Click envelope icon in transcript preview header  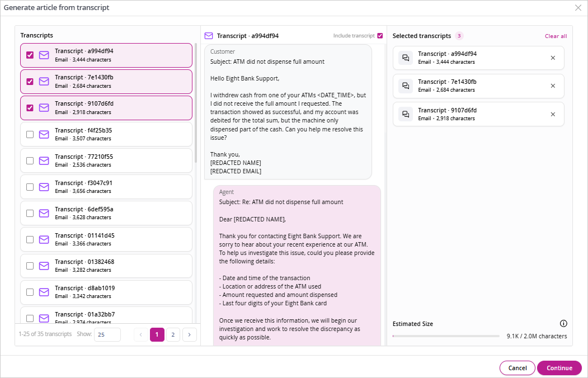pyautogui.click(x=209, y=36)
